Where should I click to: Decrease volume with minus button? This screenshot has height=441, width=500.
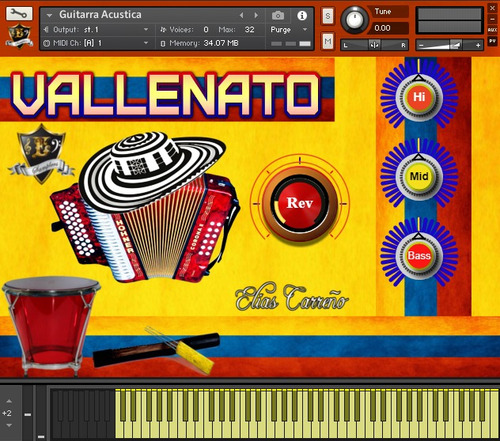click(421, 45)
